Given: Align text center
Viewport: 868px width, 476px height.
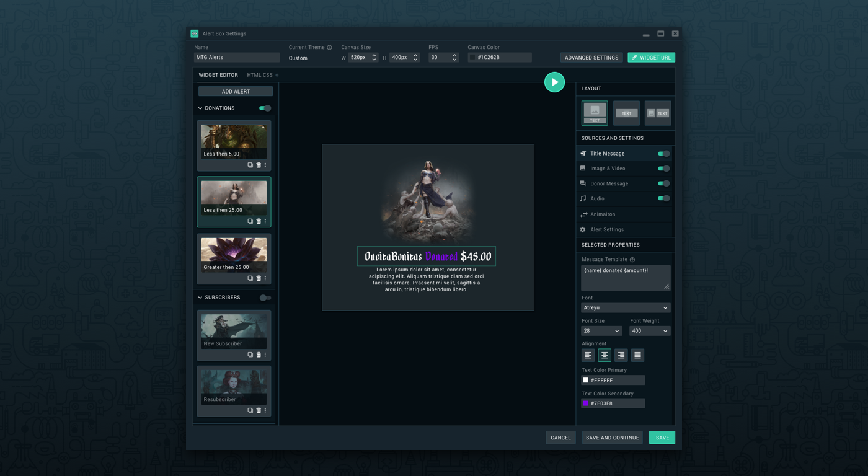Looking at the screenshot, I should click(604, 355).
